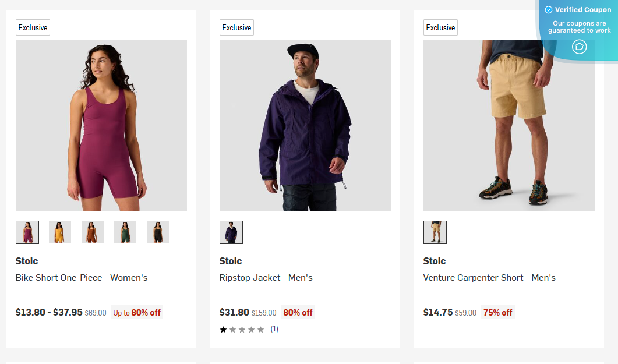Open the "Bike Short One-Piece - Women's" product page

(82, 278)
